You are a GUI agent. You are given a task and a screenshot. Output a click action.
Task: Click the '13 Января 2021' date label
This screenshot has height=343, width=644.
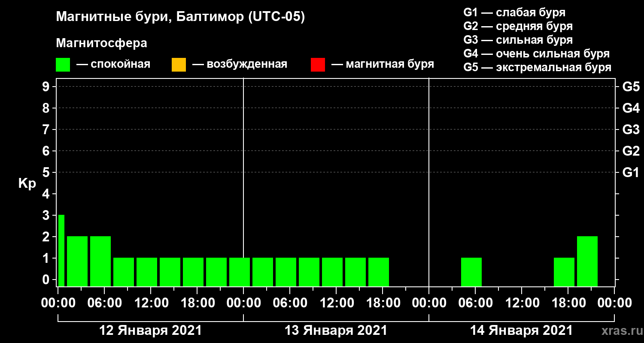[336, 331]
